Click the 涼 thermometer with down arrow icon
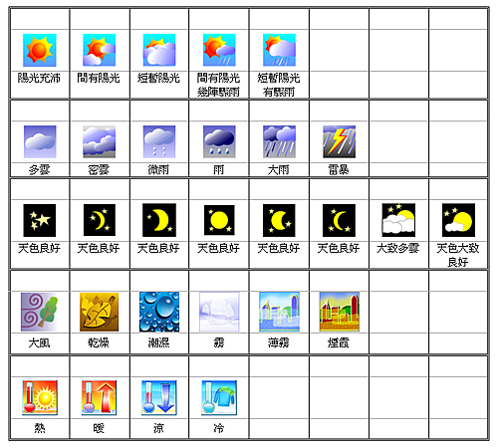This screenshot has height=448, width=498. 159,398
